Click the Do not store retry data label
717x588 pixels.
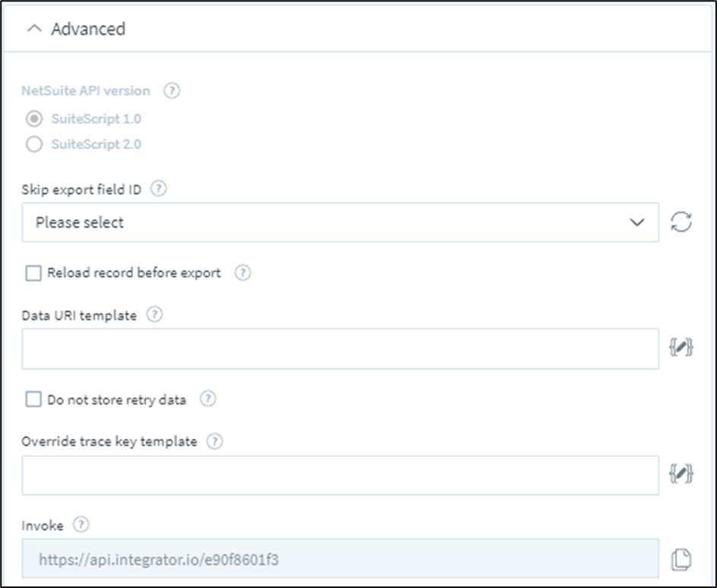coord(116,400)
